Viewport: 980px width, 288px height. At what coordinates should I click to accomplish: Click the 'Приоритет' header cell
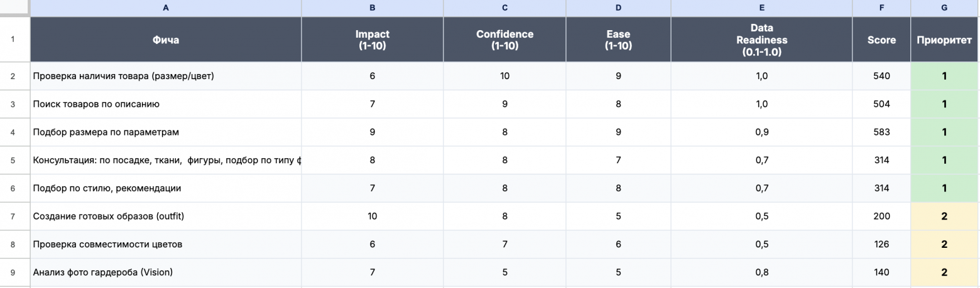click(x=944, y=40)
